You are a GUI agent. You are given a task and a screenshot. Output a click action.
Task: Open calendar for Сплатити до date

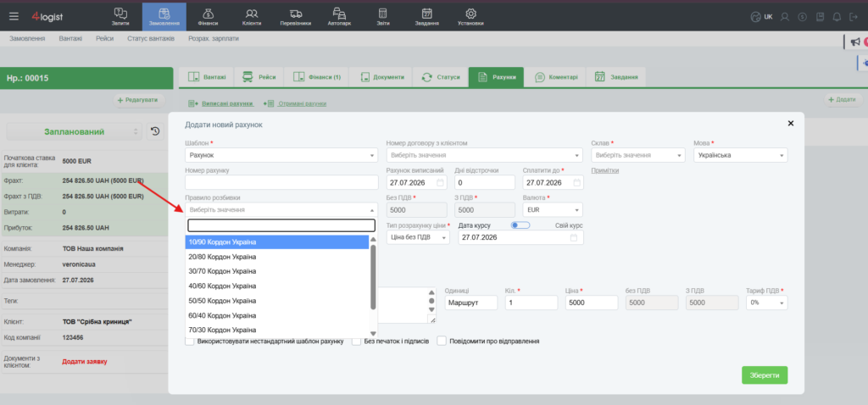click(x=576, y=182)
